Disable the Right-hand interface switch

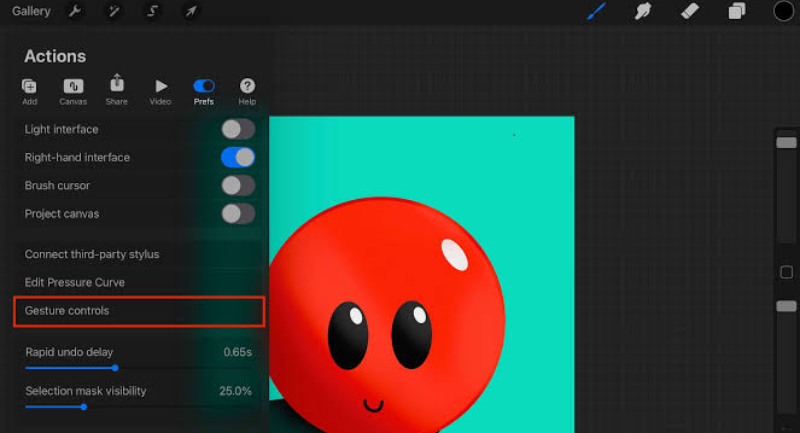(x=238, y=157)
